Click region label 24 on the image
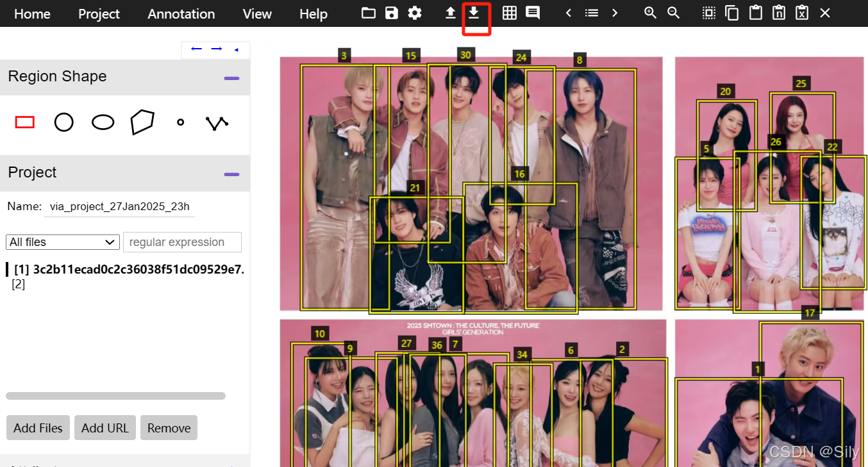This screenshot has height=467, width=868. [x=521, y=58]
